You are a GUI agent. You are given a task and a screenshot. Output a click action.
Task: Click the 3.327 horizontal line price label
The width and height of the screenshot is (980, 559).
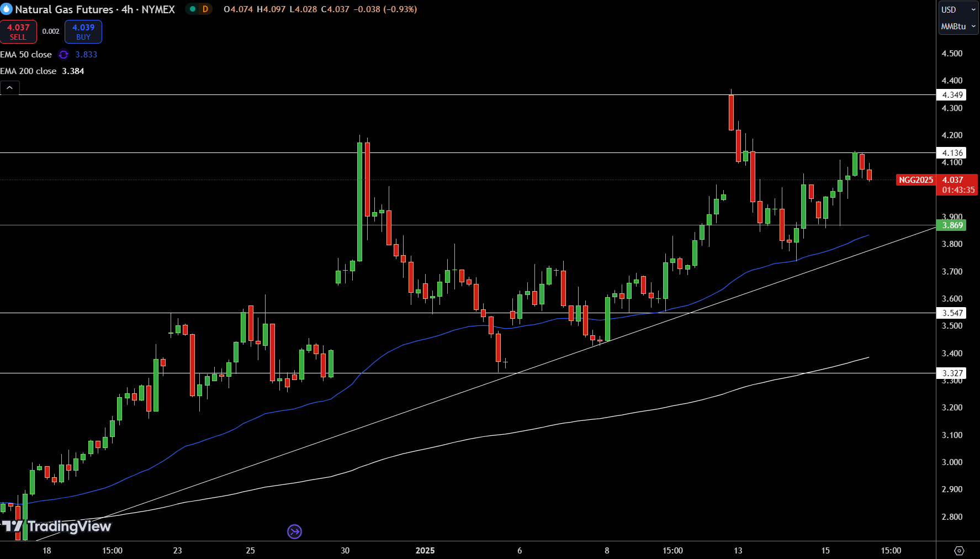952,373
